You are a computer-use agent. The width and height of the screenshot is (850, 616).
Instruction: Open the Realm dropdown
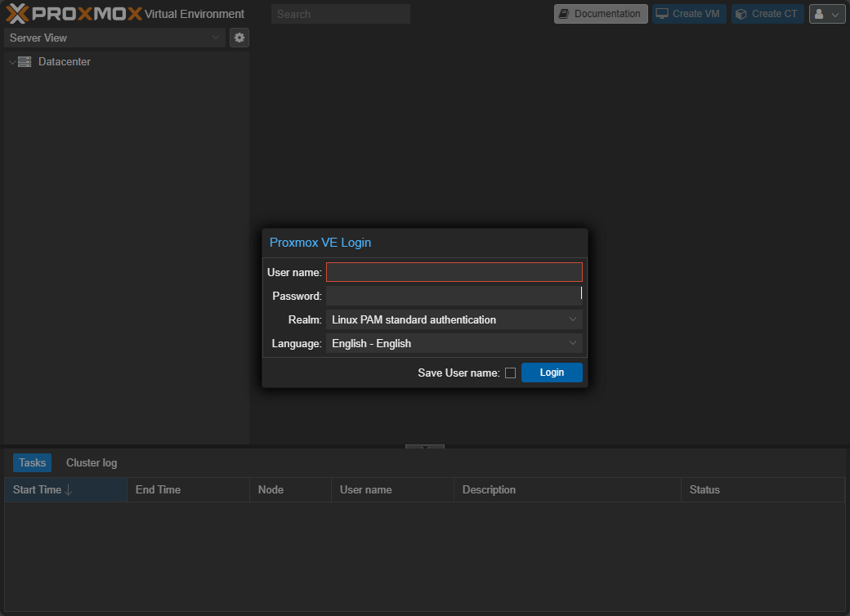pos(454,319)
